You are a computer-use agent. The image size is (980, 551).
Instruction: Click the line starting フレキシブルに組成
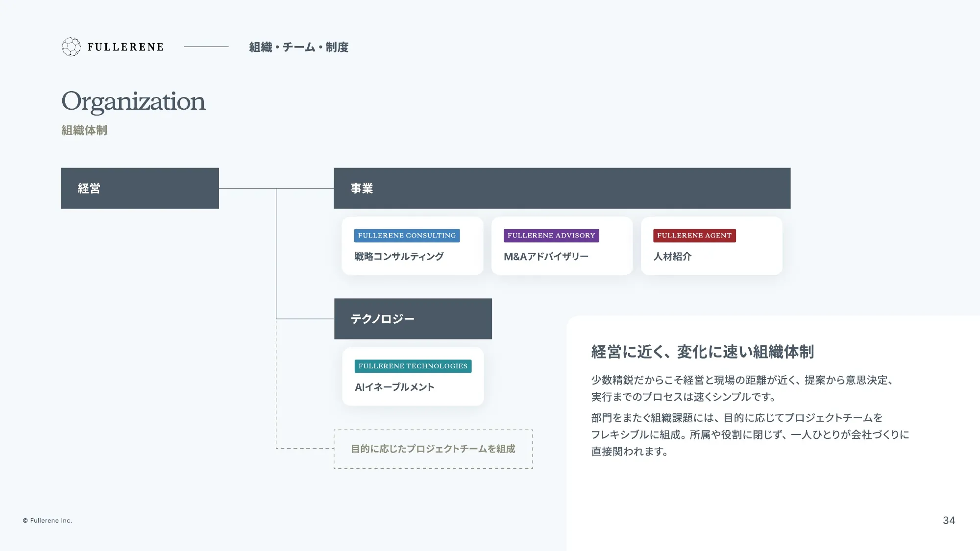point(750,434)
